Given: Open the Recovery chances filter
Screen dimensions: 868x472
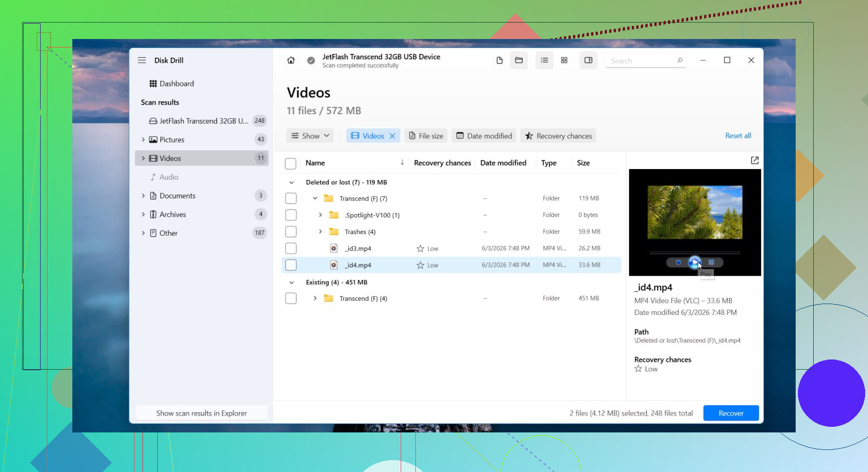Looking at the screenshot, I should 558,136.
